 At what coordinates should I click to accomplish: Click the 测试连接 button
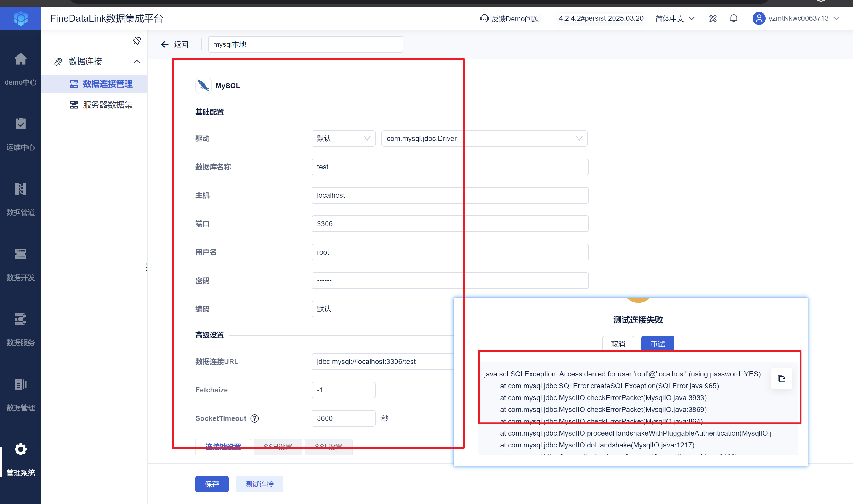[259, 484]
